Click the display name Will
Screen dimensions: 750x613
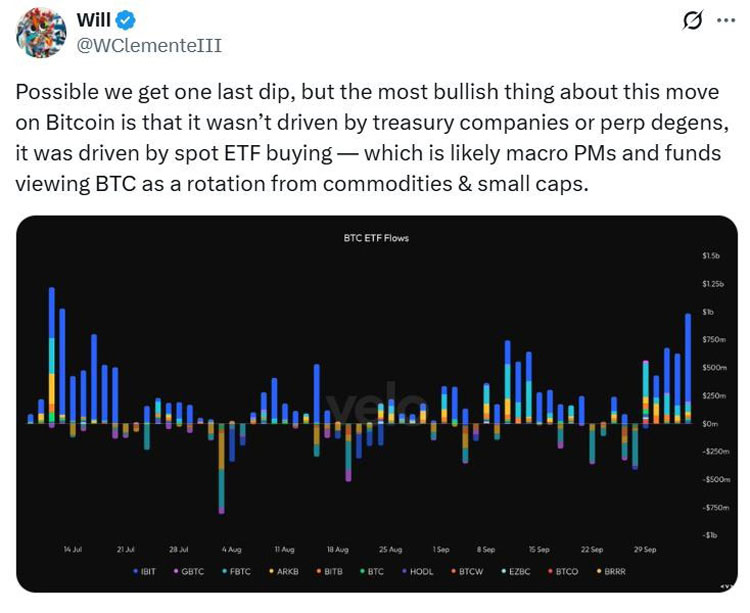pos(95,20)
